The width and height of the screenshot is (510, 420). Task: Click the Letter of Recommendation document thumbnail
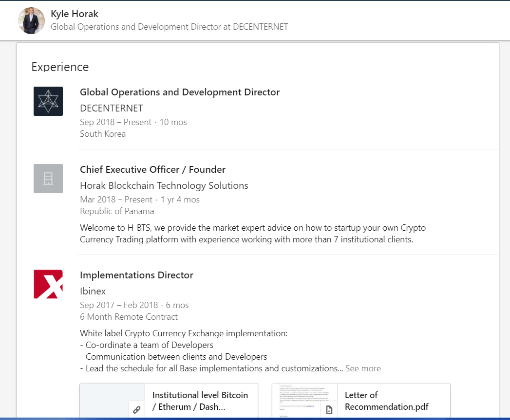[x=305, y=401]
